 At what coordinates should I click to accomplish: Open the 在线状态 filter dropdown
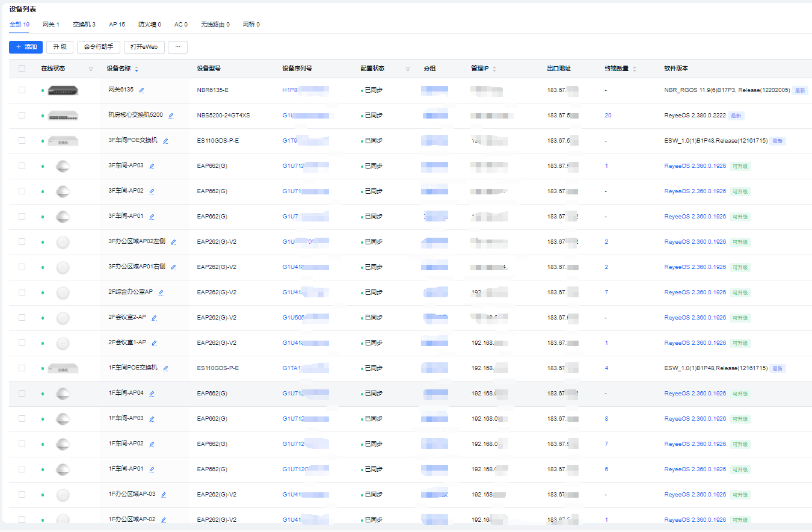(x=91, y=69)
